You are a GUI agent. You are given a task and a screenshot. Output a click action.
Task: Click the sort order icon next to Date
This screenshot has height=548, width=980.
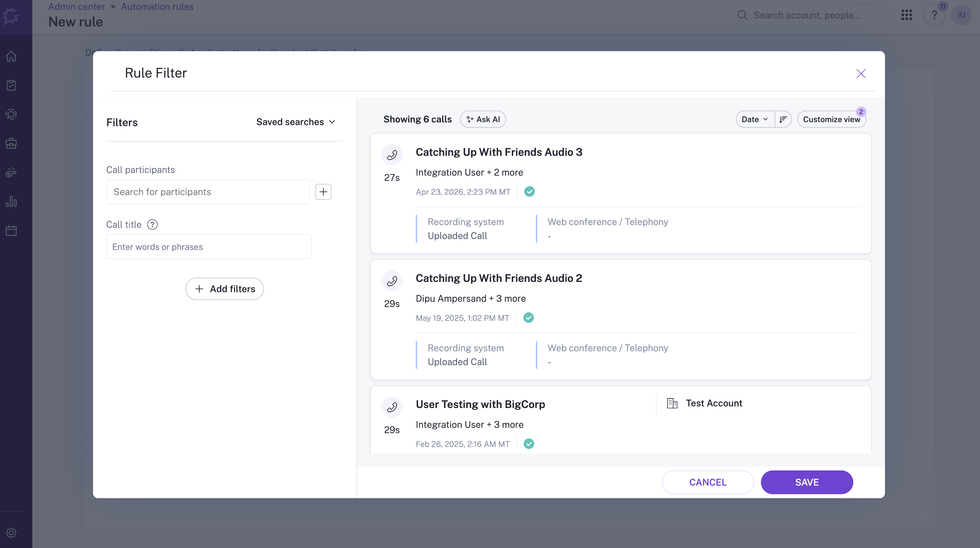pos(783,119)
